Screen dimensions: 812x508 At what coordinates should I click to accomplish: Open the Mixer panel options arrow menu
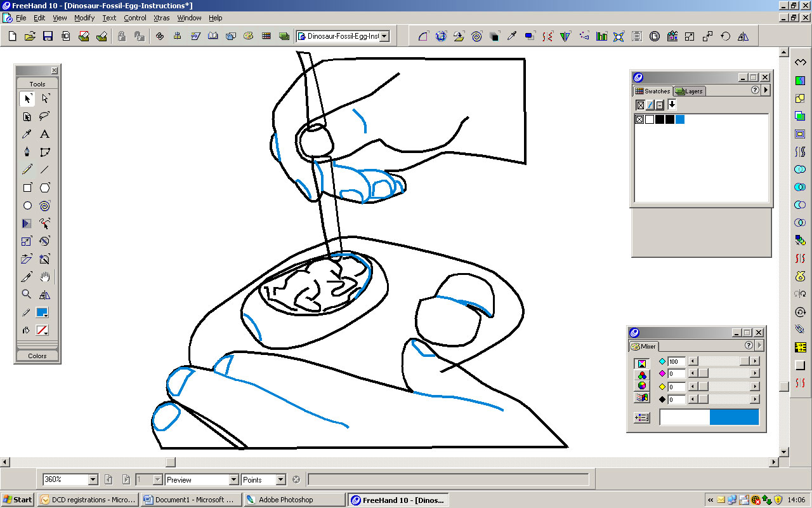click(x=759, y=345)
